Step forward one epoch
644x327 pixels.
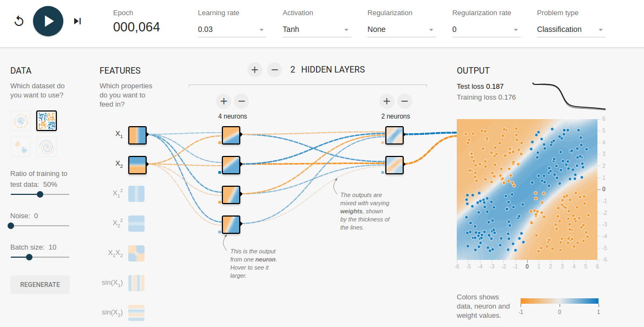pyautogui.click(x=77, y=21)
